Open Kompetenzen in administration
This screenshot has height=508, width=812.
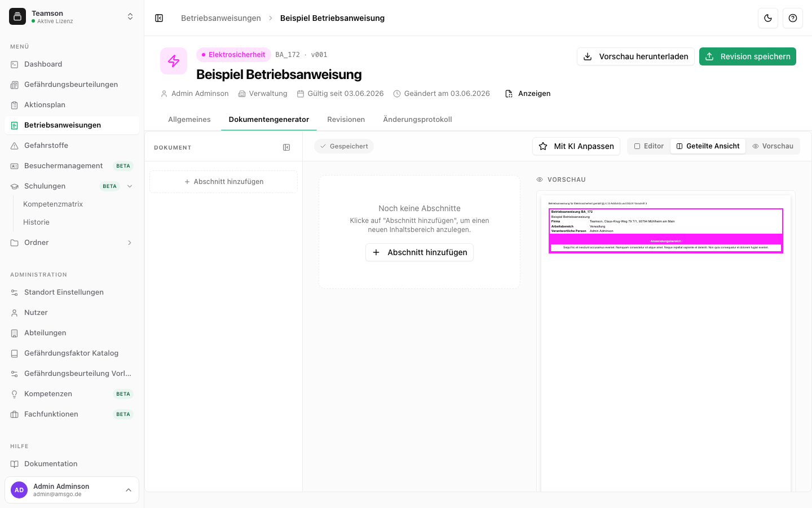[x=72, y=394]
